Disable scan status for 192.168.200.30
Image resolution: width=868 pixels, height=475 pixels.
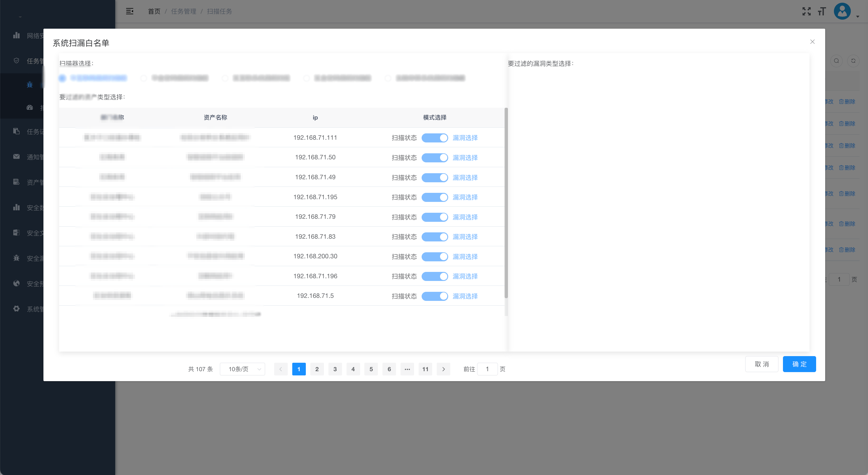[x=434, y=257]
